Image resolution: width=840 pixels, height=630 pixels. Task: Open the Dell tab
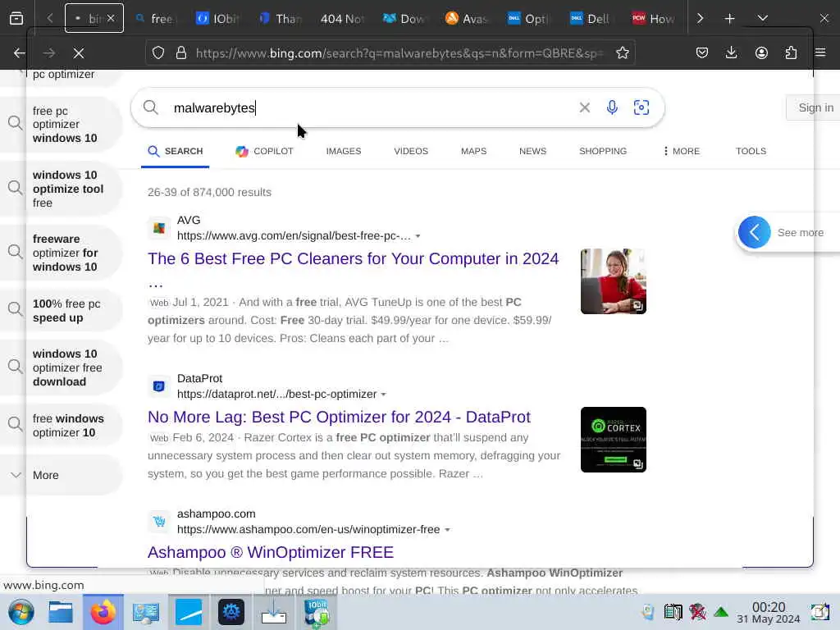tap(591, 18)
